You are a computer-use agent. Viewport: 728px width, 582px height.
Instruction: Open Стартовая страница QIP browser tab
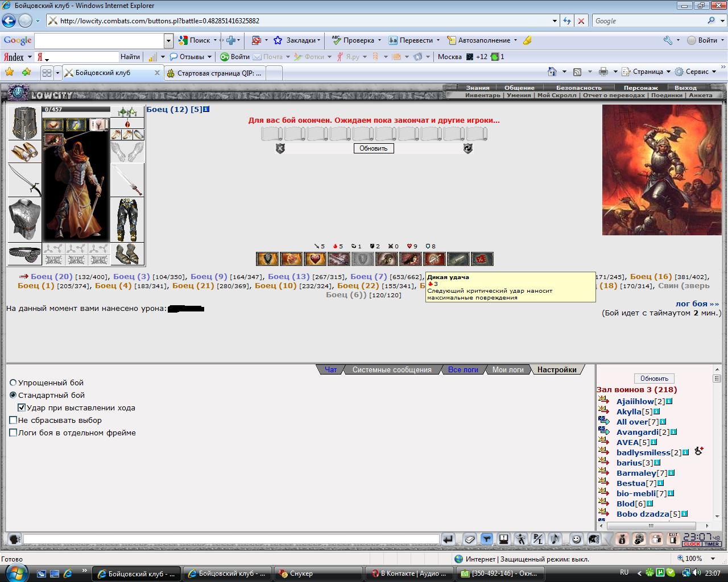coord(214,73)
